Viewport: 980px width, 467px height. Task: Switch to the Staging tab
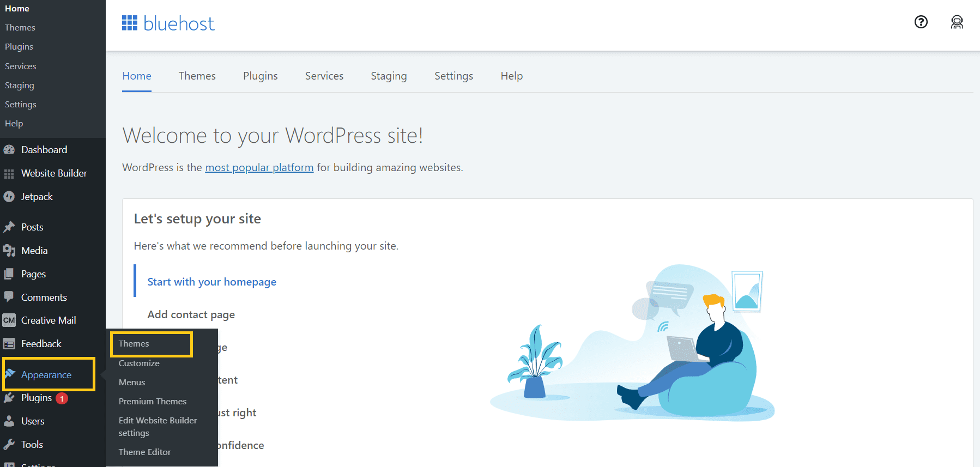pos(389,76)
